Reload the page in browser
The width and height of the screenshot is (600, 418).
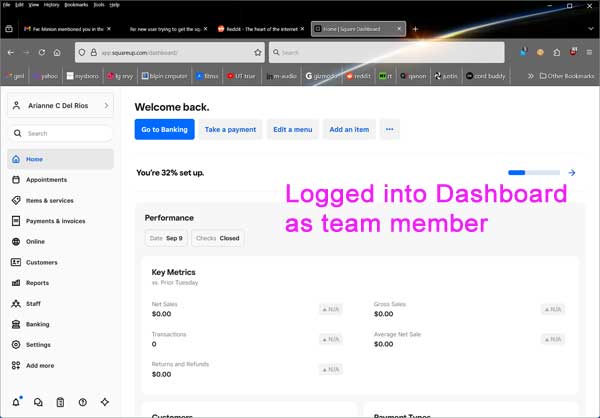pos(42,52)
